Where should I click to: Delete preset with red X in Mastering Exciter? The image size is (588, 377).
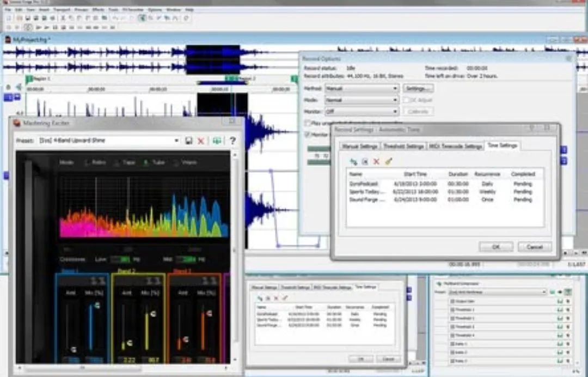200,141
